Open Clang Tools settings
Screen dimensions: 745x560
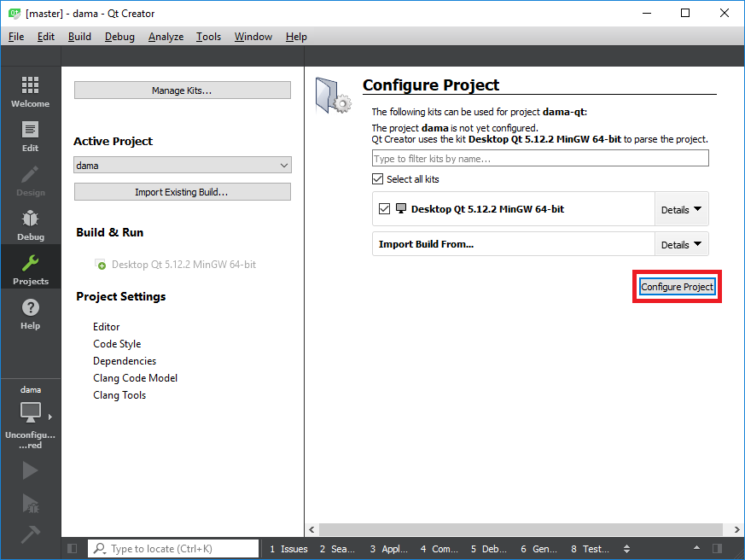pos(119,395)
